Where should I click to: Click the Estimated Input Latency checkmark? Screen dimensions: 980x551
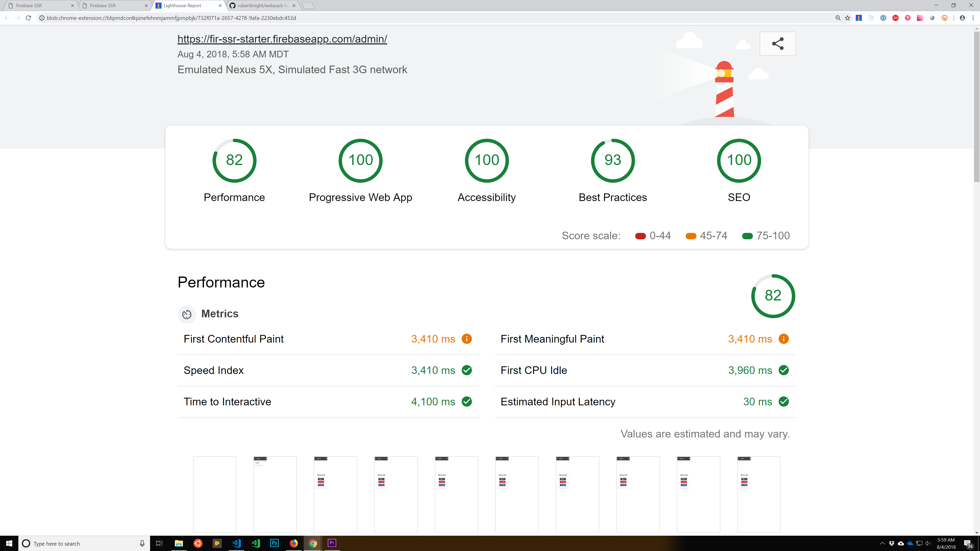[x=783, y=401]
